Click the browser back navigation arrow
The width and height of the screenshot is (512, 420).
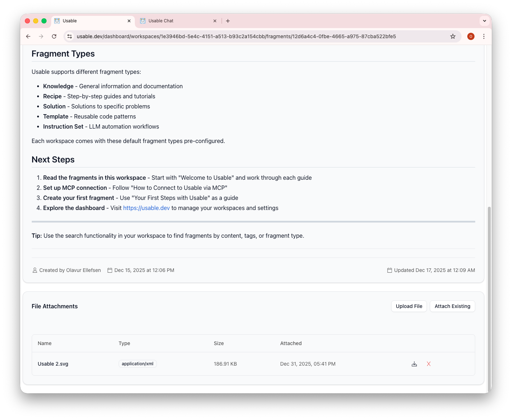(x=28, y=36)
